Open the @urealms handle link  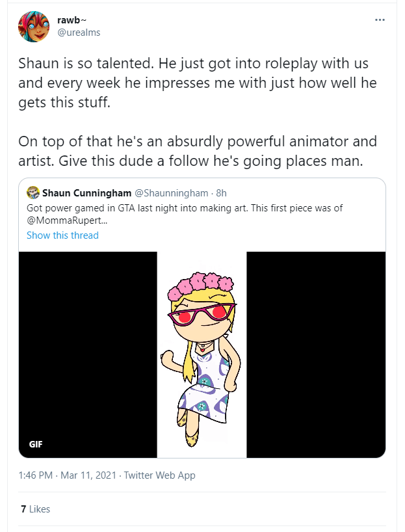[79, 33]
